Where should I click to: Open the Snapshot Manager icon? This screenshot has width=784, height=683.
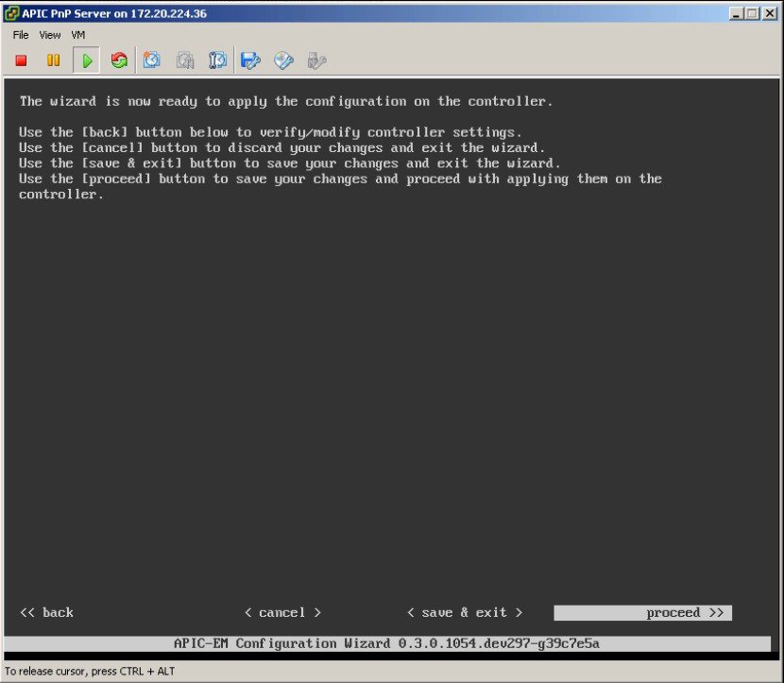pos(217,60)
